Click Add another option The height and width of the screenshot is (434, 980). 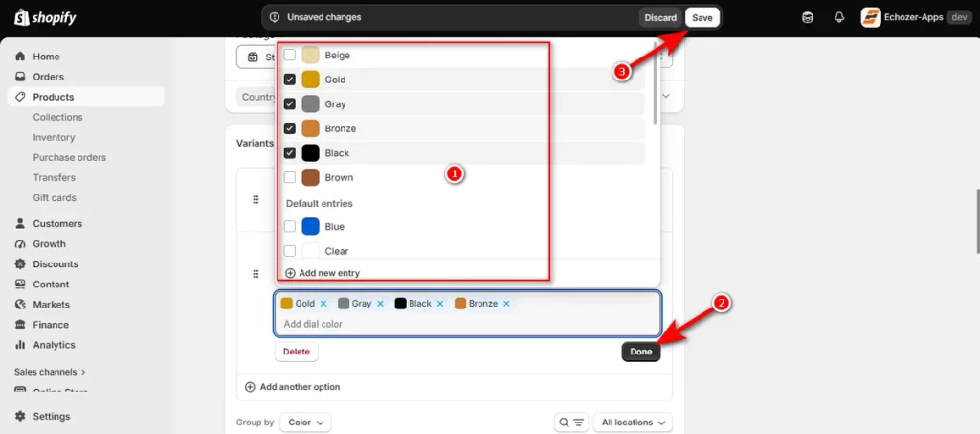pyautogui.click(x=293, y=387)
